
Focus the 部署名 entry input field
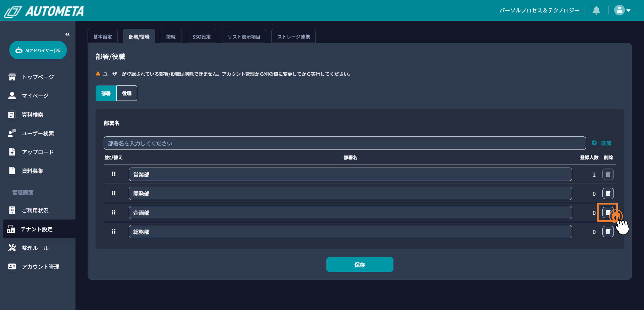click(x=344, y=143)
